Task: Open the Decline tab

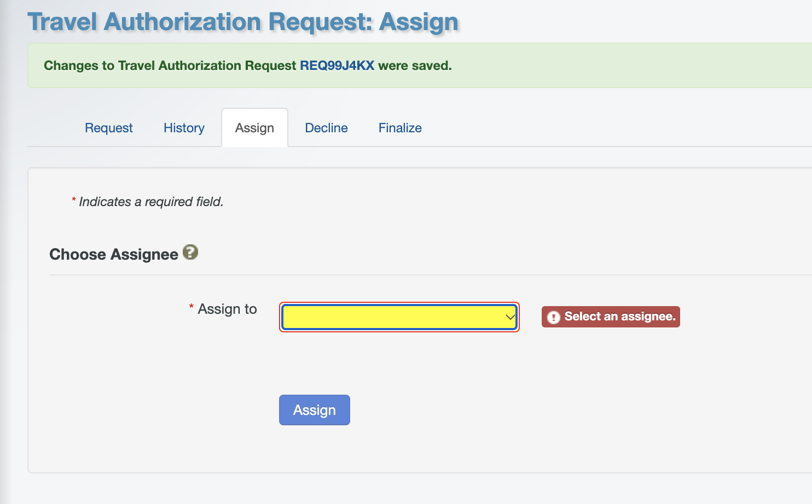Action: (326, 127)
